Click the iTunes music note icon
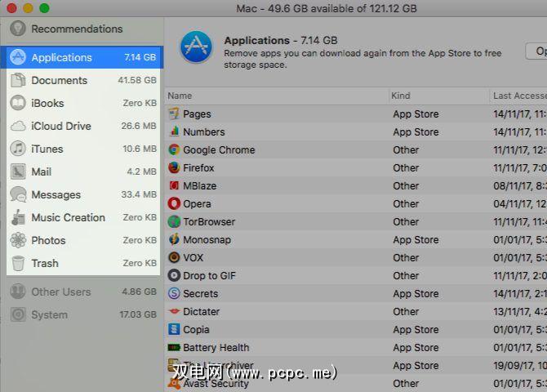Screen dimensions: 547x392 (18, 149)
